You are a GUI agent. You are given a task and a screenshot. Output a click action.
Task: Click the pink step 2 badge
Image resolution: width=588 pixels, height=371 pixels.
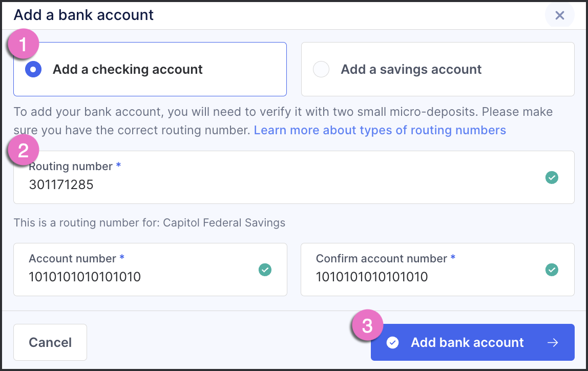[22, 151]
